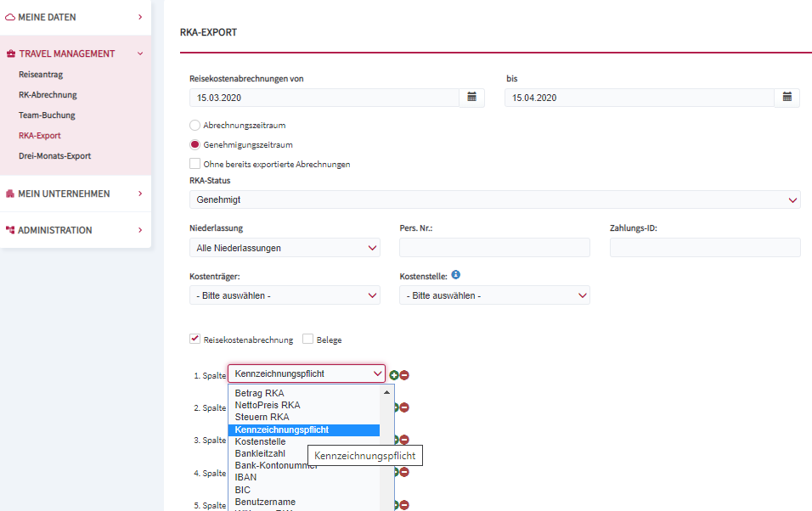Remove the 3. Spalte column
This screenshot has width=812, height=511.
coord(404,440)
